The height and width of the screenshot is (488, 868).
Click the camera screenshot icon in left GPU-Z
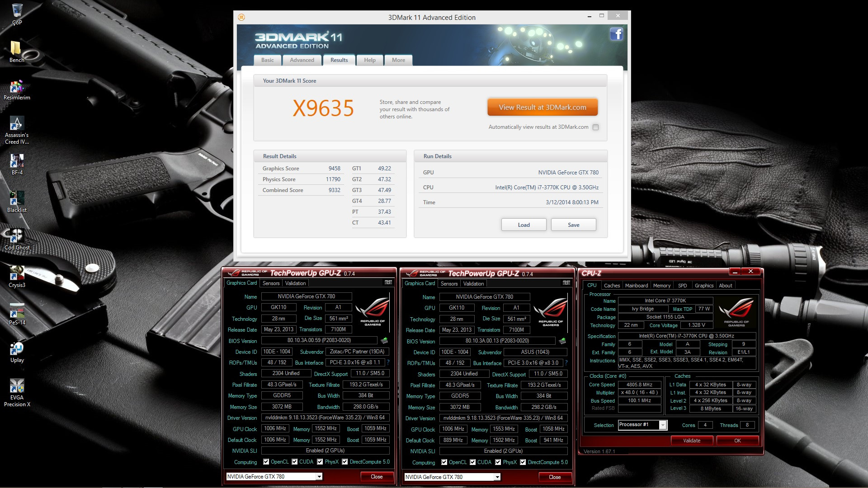(x=388, y=282)
